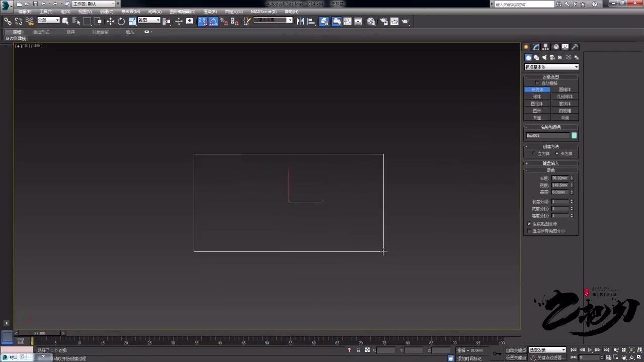
Task: Toggle the Spinner Snap icon
Action: pos(234,21)
